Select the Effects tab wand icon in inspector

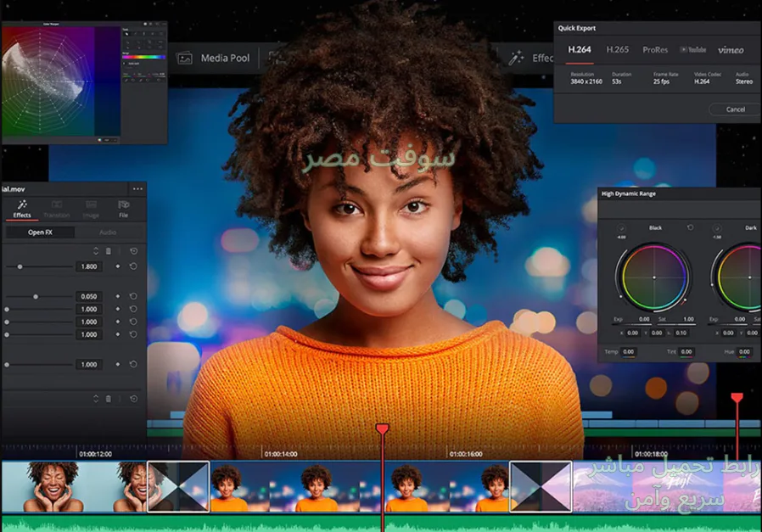[22, 204]
